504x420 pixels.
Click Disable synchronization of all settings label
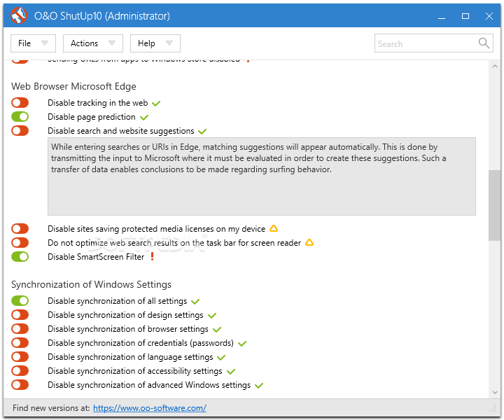(118, 301)
